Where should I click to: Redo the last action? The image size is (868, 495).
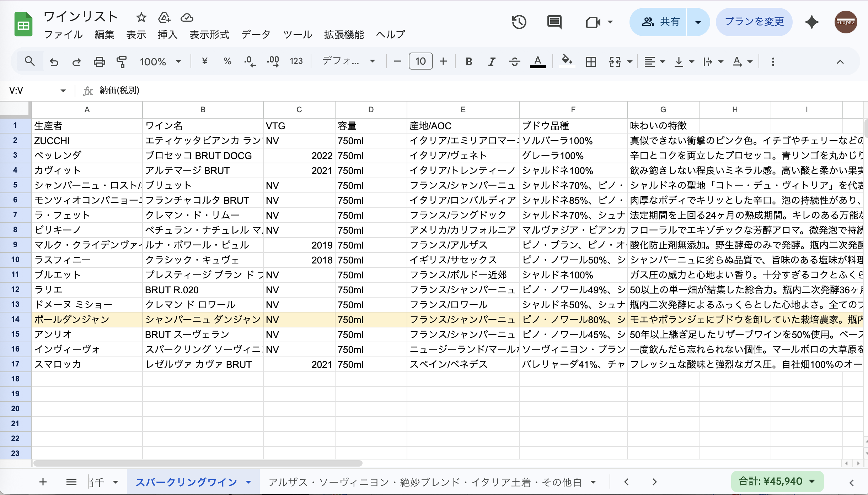(x=76, y=62)
